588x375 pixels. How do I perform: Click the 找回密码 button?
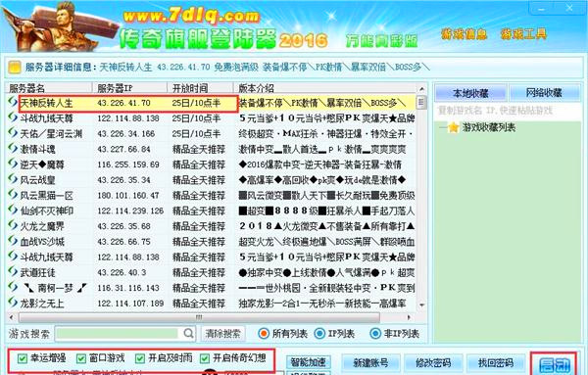point(495,362)
